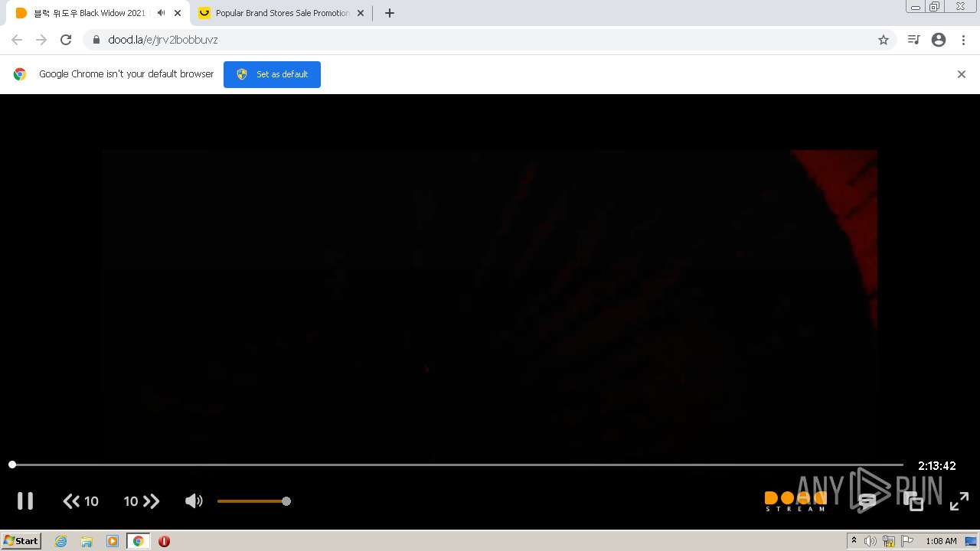Screen dimensions: 980x551
Task: Mute the video player speaker icon
Action: (194, 501)
